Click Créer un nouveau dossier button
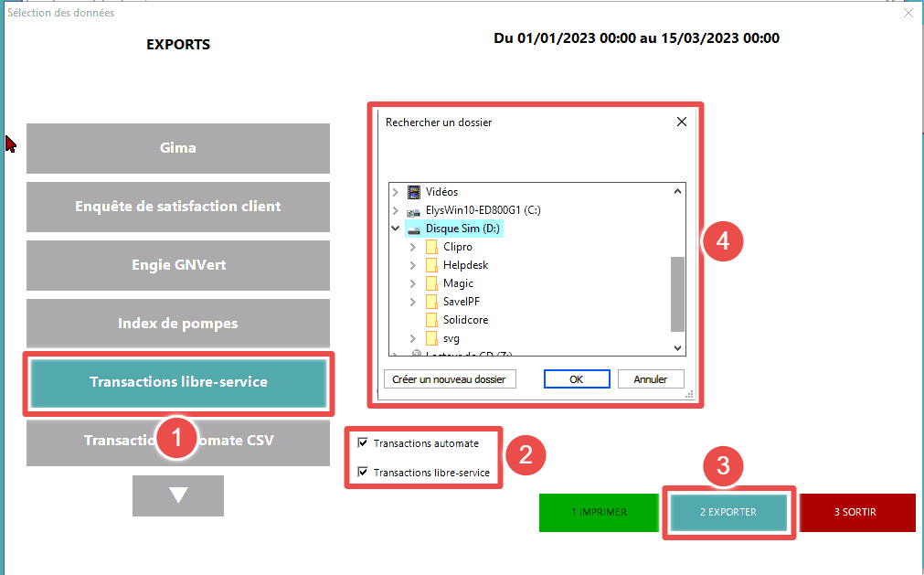This screenshot has width=924, height=575. click(x=450, y=378)
